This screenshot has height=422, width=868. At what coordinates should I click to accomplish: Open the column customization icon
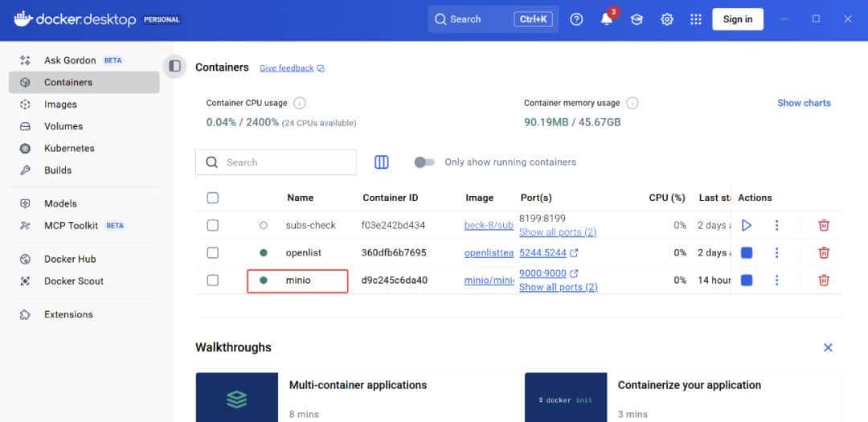coord(382,162)
